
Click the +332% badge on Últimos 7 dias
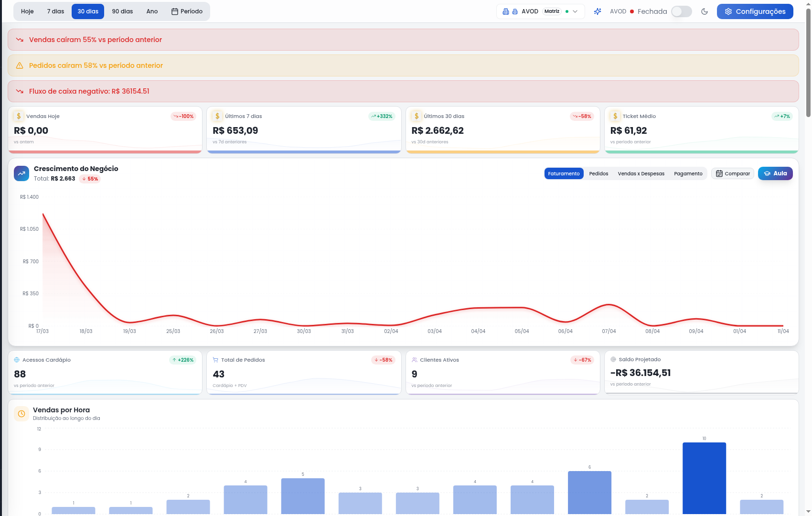pyautogui.click(x=382, y=116)
